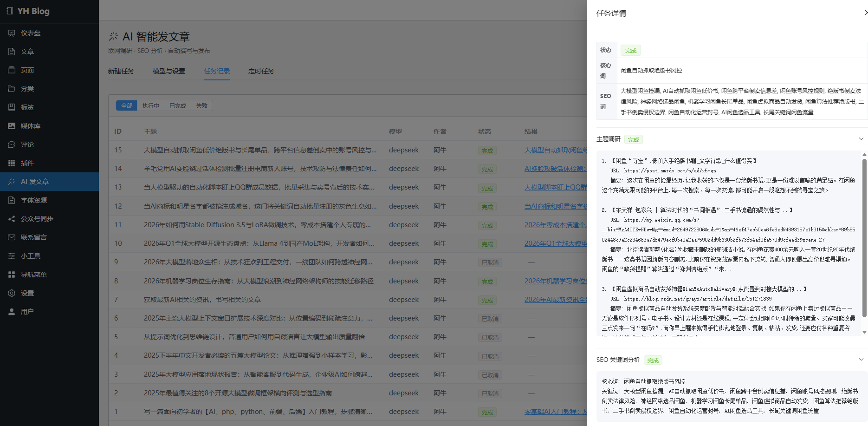868x426 pixels.
Task: Click the 文章 document icon in sidebar
Action: (12, 52)
